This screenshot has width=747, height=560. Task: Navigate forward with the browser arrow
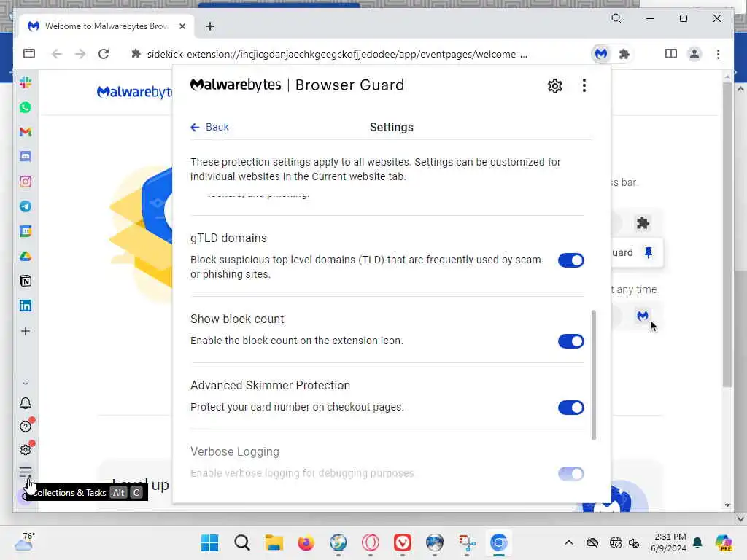coord(80,54)
